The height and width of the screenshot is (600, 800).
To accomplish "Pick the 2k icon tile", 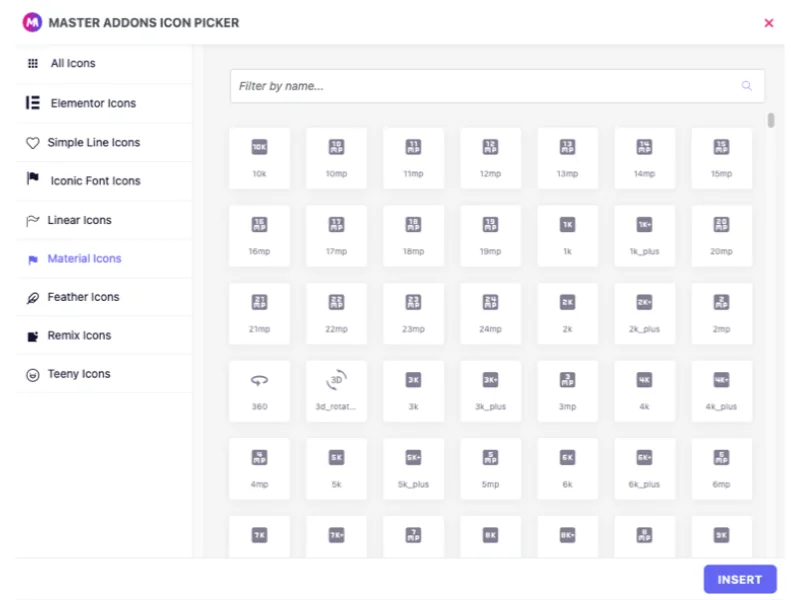I will [x=567, y=313].
